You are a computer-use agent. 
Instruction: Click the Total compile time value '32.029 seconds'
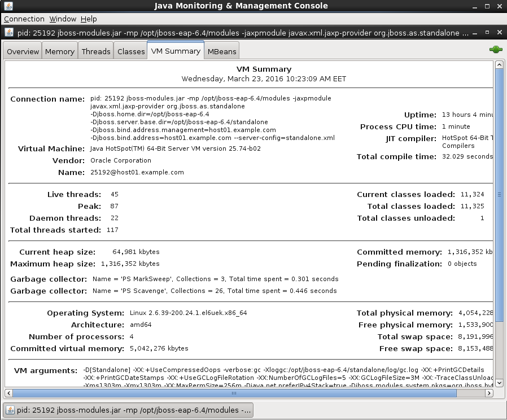467,156
